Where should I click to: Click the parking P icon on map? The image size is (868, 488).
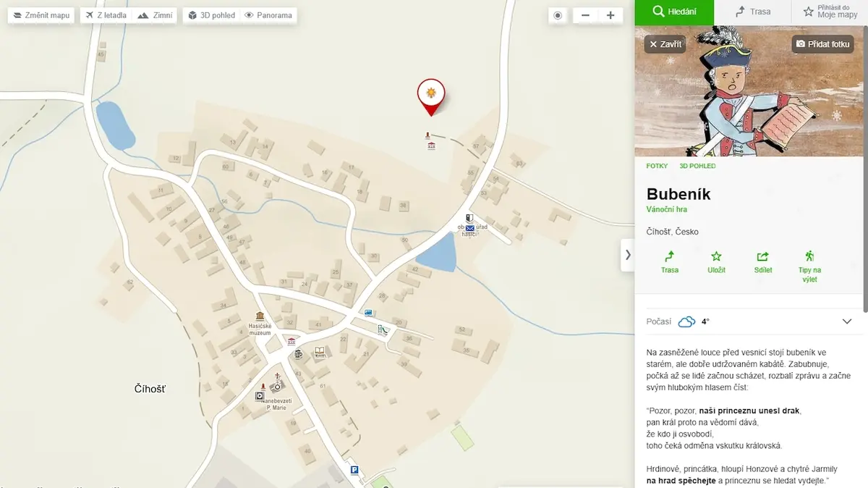point(354,470)
